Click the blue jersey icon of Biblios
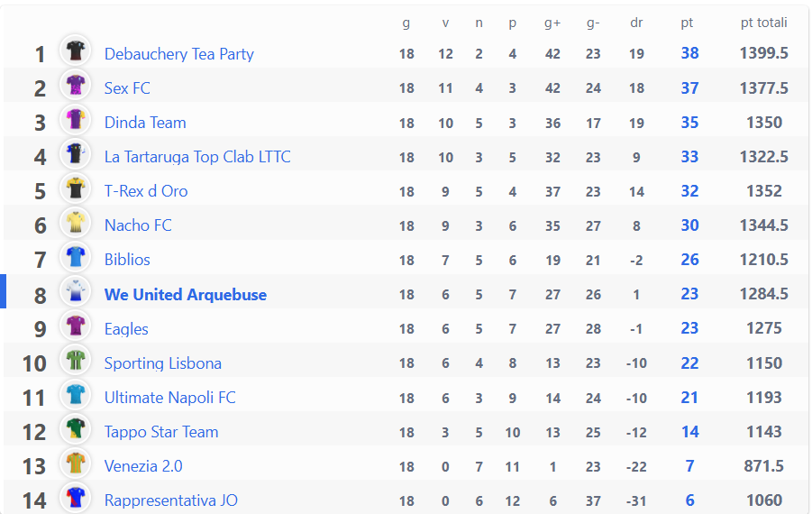The width and height of the screenshot is (812, 514). [x=76, y=256]
